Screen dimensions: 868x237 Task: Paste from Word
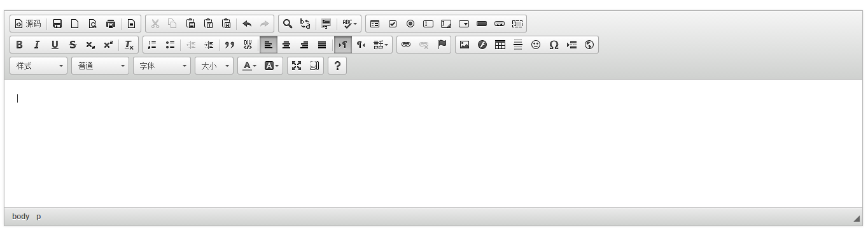pyautogui.click(x=226, y=24)
